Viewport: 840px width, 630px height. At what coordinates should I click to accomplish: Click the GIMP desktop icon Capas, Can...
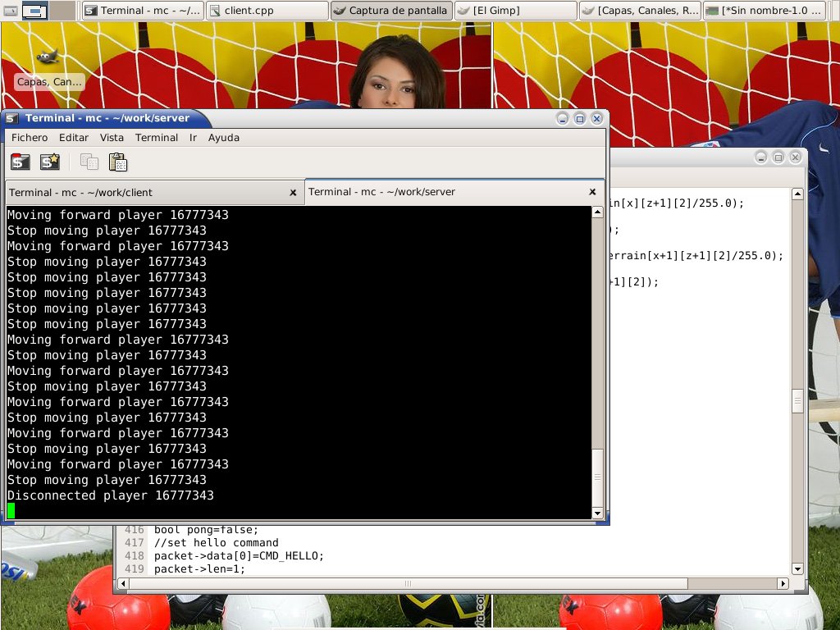coord(48,70)
